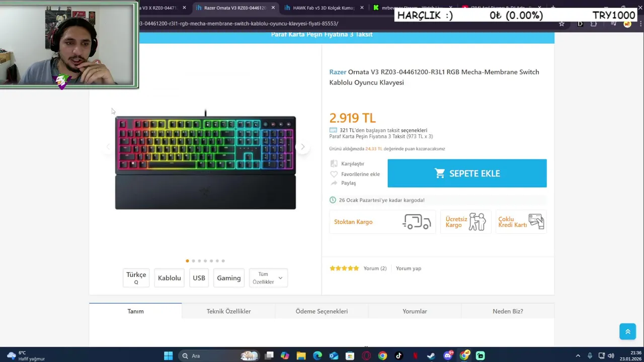
Task: Click the bookmark star in address bar
Action: 561,24
